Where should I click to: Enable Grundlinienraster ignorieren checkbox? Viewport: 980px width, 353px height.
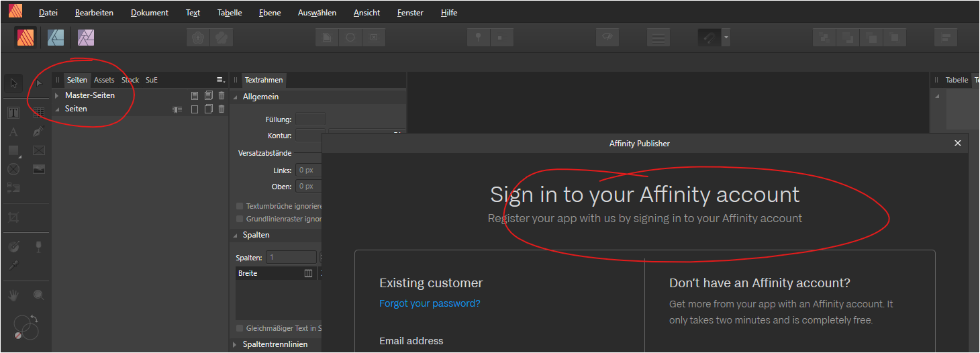tap(240, 219)
